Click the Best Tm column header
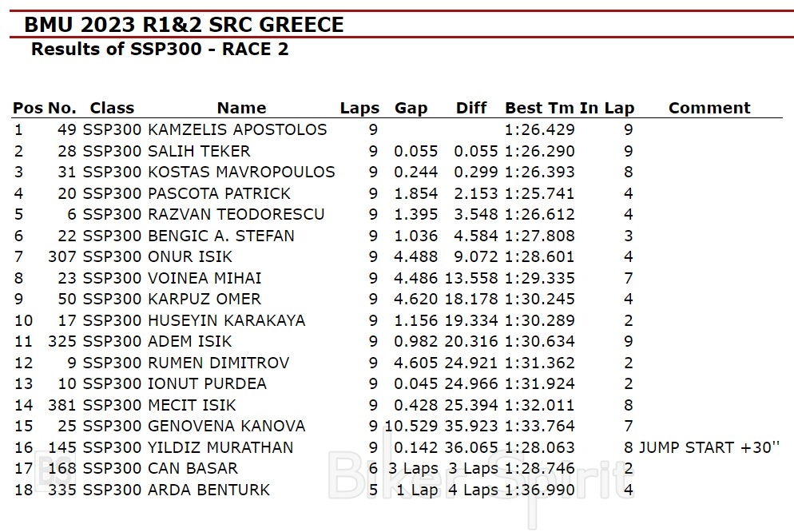The width and height of the screenshot is (794, 532). pyautogui.click(x=540, y=109)
